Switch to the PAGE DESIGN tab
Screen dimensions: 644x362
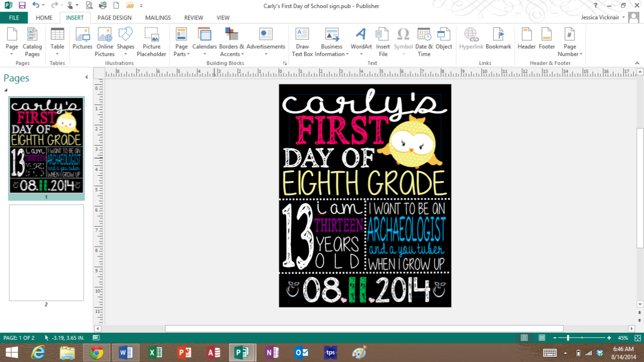(x=114, y=17)
